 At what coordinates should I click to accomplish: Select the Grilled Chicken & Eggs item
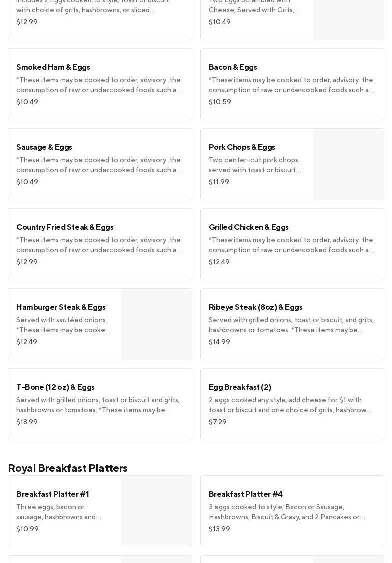pos(292,244)
